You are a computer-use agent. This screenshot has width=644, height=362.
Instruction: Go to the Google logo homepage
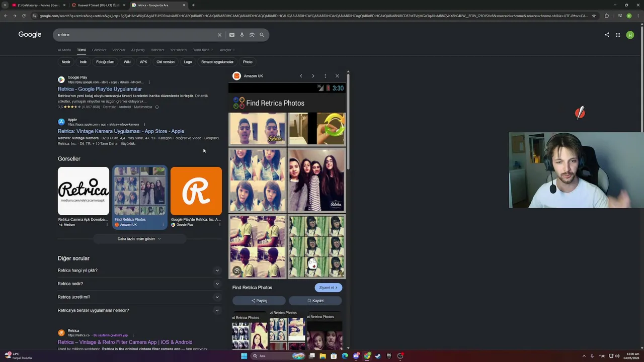pyautogui.click(x=30, y=35)
